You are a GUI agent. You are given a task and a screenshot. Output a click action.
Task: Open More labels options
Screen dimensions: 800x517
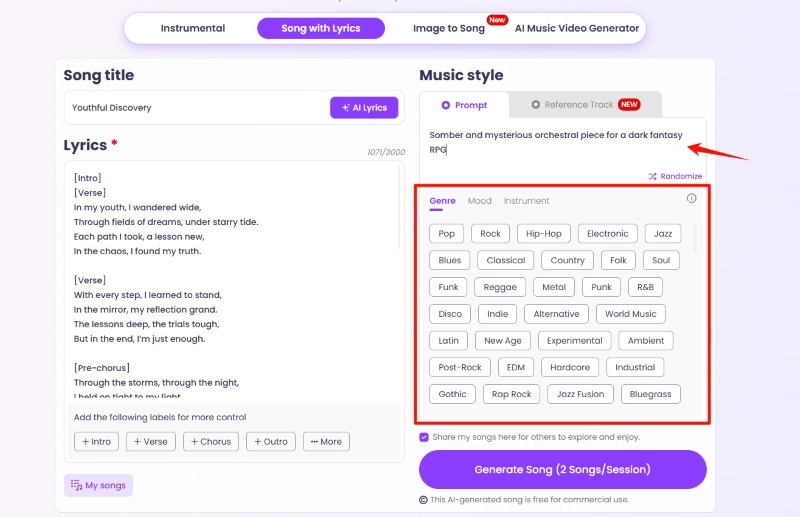pos(326,441)
